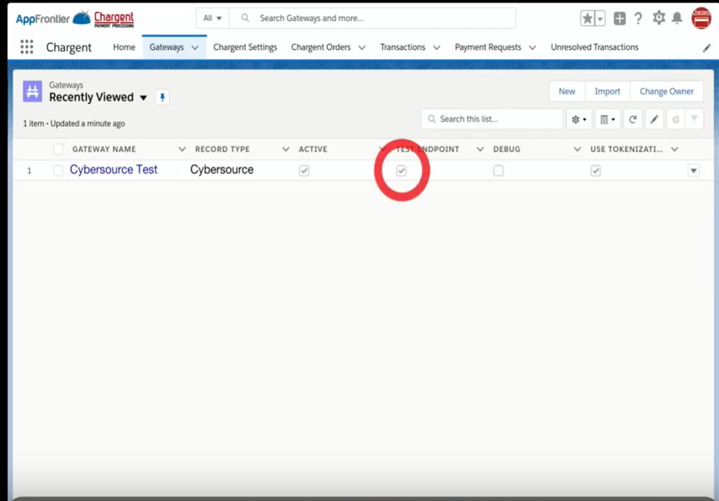Click the global actions plus icon
The image size is (719, 501).
(x=619, y=18)
